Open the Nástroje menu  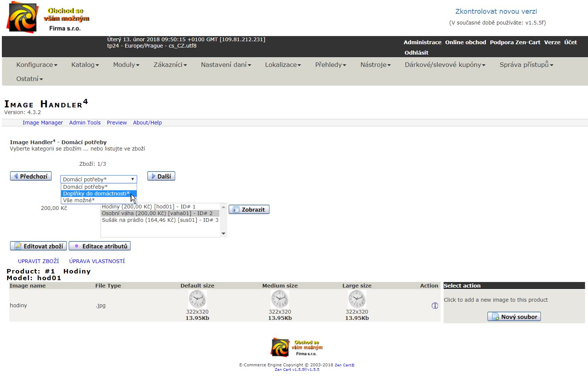coord(375,65)
